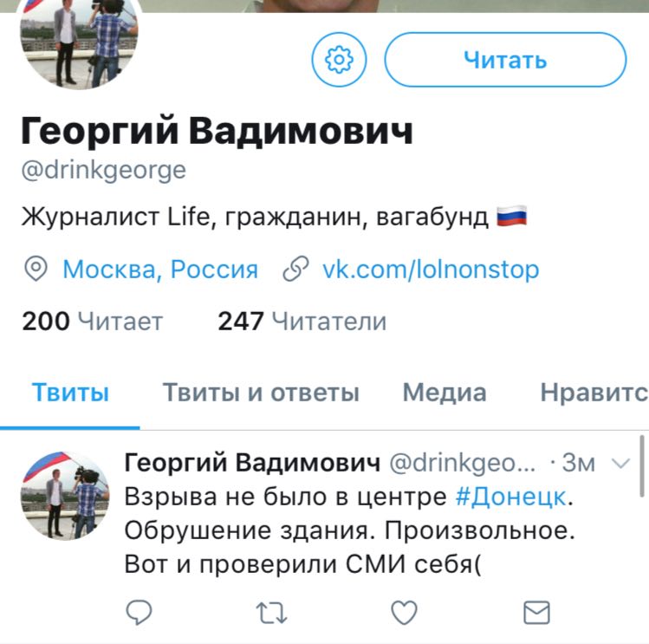This screenshot has width=649, height=644.
Task: Open the vk.com/lolnonstop link
Action: (x=431, y=270)
